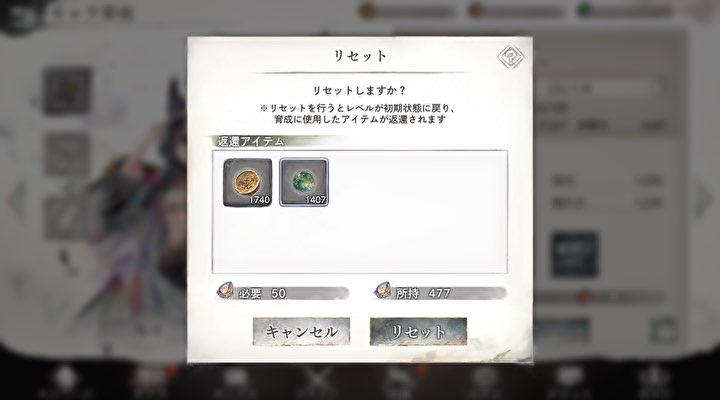Screen dimensions: 720x400
Task: Click the back arrow at the top-left corner
Action: click(x=18, y=16)
